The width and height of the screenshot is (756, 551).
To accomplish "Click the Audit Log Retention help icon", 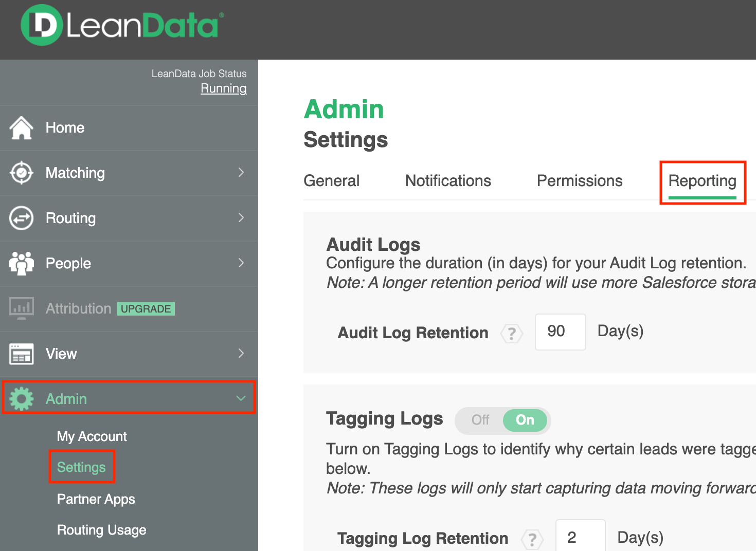I will 512,334.
